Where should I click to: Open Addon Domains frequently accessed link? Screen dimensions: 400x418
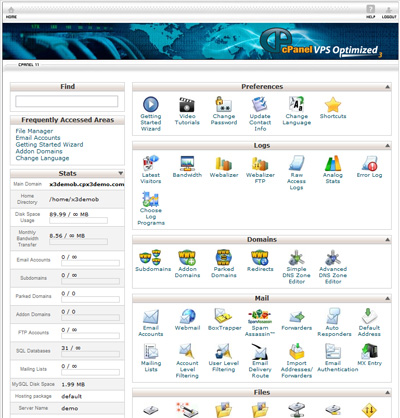39,151
